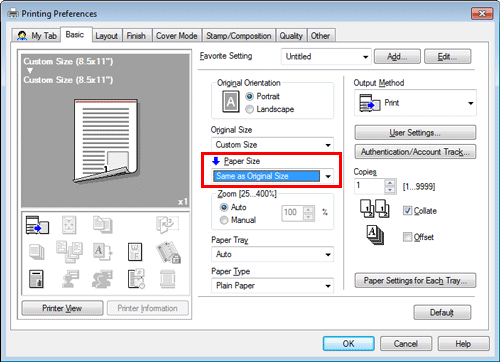Click the Add... favorite setting button
The width and height of the screenshot is (500, 362).
pos(397,57)
